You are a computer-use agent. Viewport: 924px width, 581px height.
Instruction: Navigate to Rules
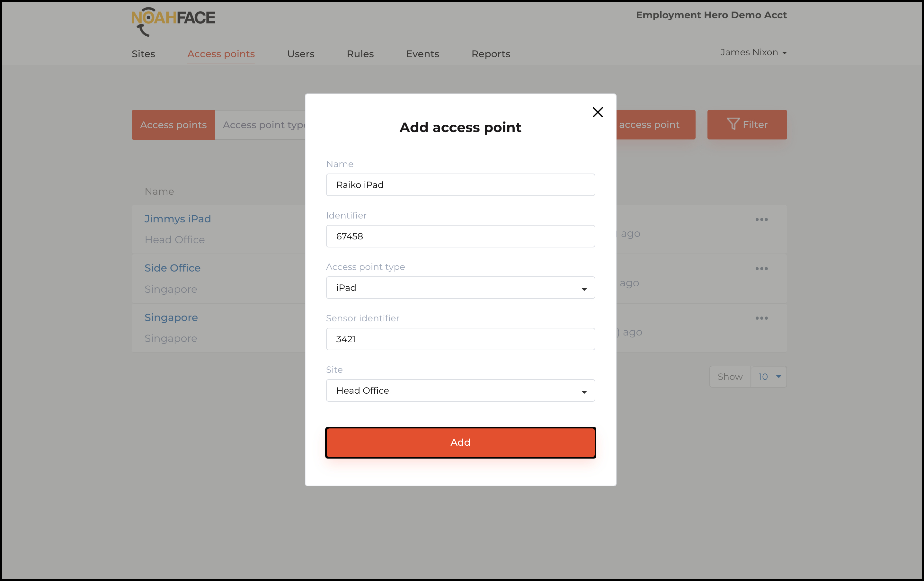(360, 54)
